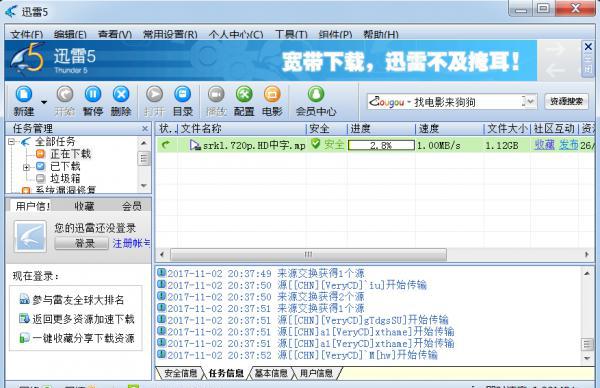The height and width of the screenshot is (388, 600).
Task: Click 一键收藏分享下载资源 link
Action: click(x=83, y=338)
